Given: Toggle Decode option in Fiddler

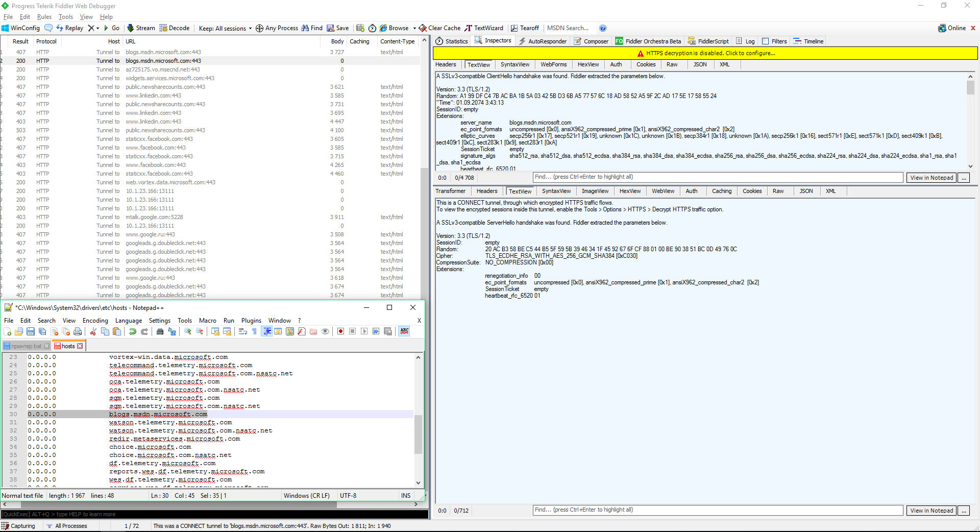Looking at the screenshot, I should [175, 28].
